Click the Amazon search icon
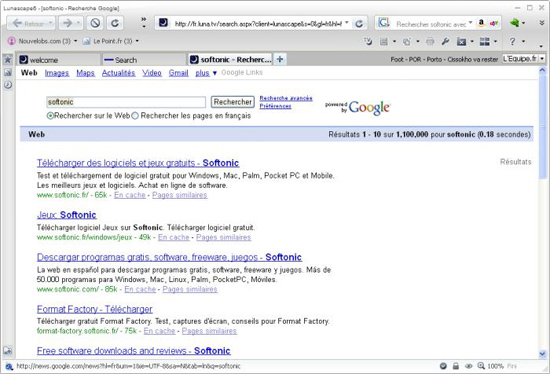Image resolution: width=550 pixels, height=374 pixels. (482, 23)
